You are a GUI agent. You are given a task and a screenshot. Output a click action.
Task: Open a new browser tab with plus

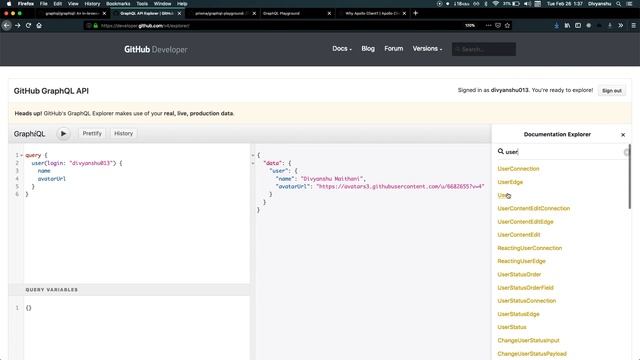point(416,13)
